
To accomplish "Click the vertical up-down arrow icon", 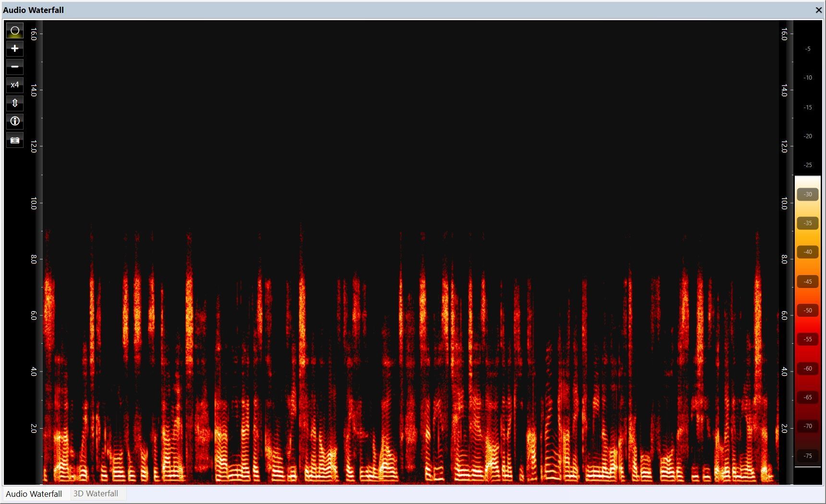I will click(x=15, y=103).
